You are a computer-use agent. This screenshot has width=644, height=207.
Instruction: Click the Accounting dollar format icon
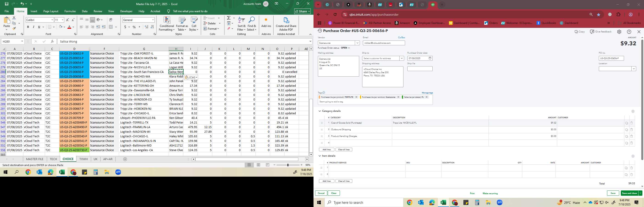125,27
